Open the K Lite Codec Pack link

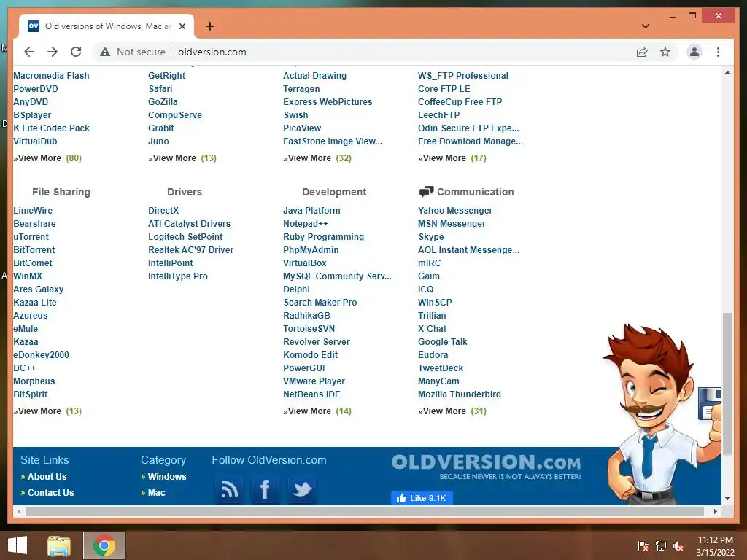[x=52, y=128]
